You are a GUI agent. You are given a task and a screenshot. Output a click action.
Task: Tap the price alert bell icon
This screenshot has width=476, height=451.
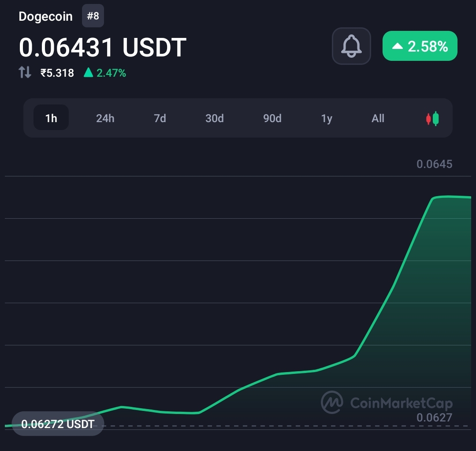click(x=351, y=46)
